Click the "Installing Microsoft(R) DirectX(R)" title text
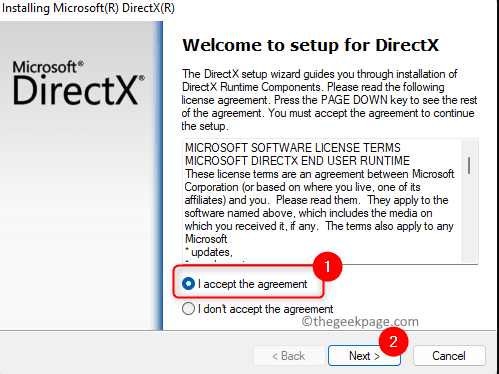The width and height of the screenshot is (499, 374). pyautogui.click(x=88, y=8)
